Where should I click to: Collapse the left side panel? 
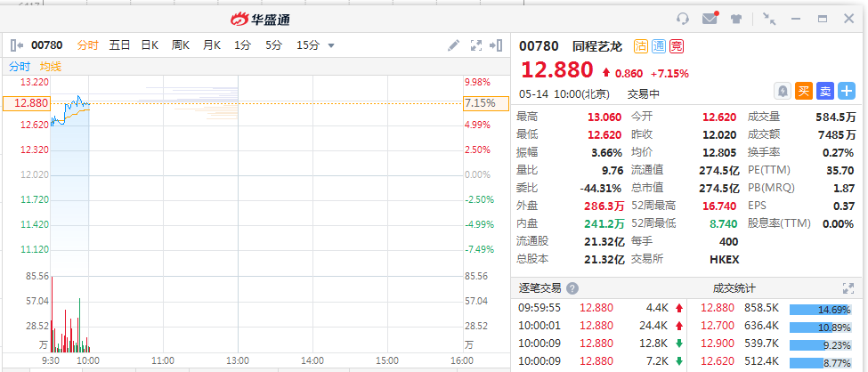[x=17, y=45]
